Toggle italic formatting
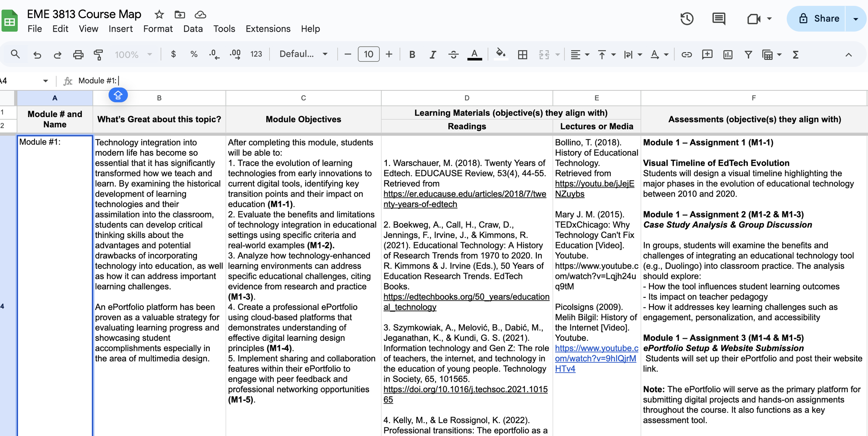The image size is (868, 436). pyautogui.click(x=433, y=55)
